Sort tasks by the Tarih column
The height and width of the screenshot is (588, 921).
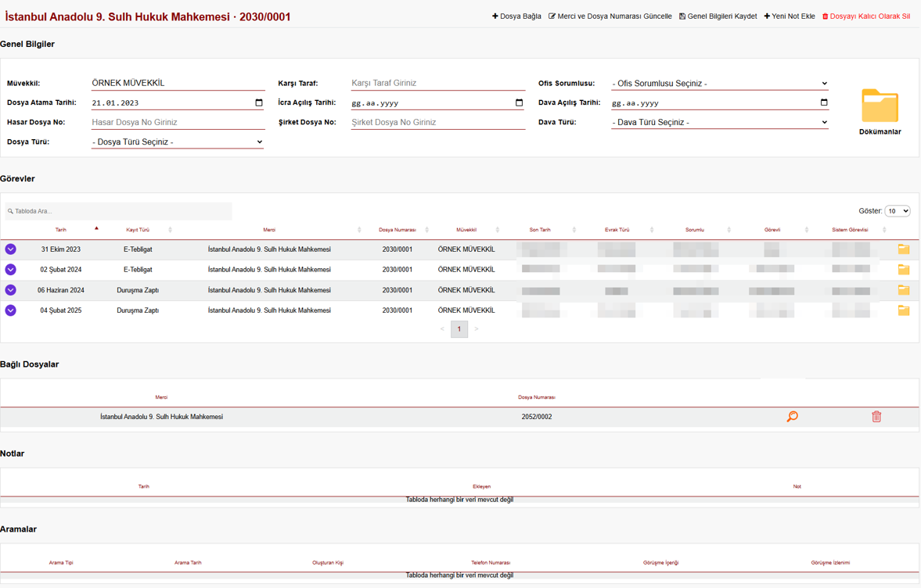pyautogui.click(x=60, y=230)
